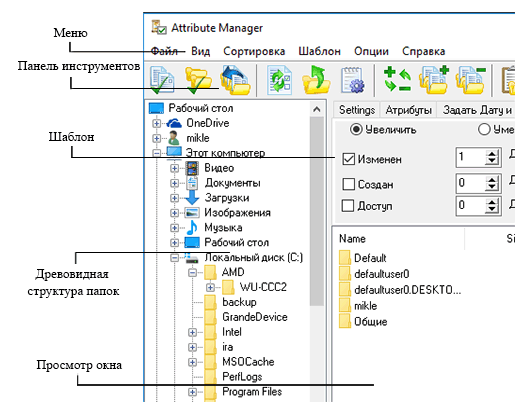The image size is (515, 414).
Task: Click the document with green checkmark toolbar icon
Action: pyautogui.click(x=162, y=80)
